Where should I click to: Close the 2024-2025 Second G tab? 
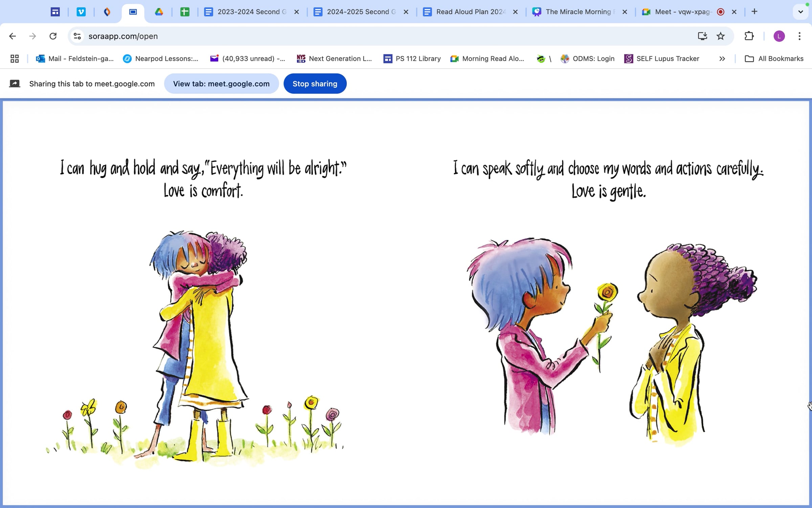[x=406, y=12]
